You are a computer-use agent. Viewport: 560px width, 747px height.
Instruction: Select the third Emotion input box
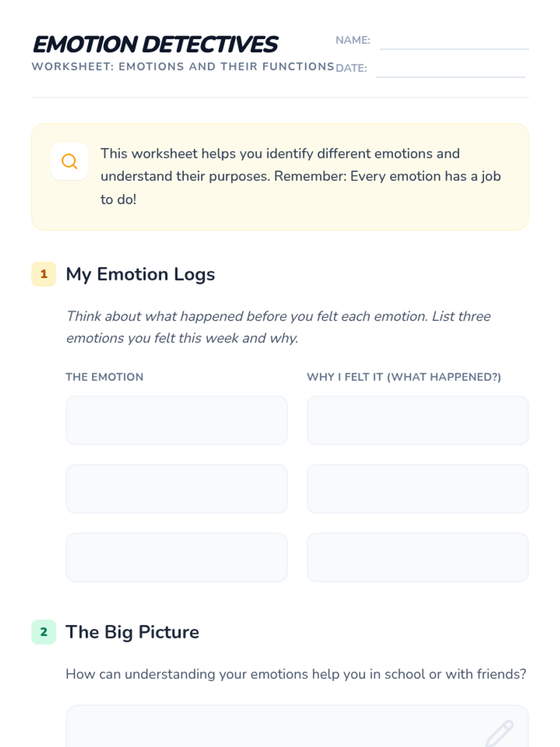pos(176,557)
